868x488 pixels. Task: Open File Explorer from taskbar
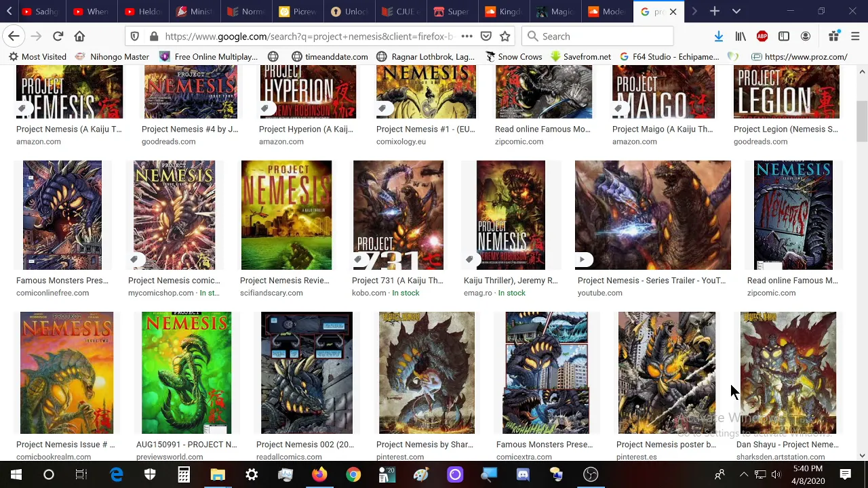click(218, 474)
